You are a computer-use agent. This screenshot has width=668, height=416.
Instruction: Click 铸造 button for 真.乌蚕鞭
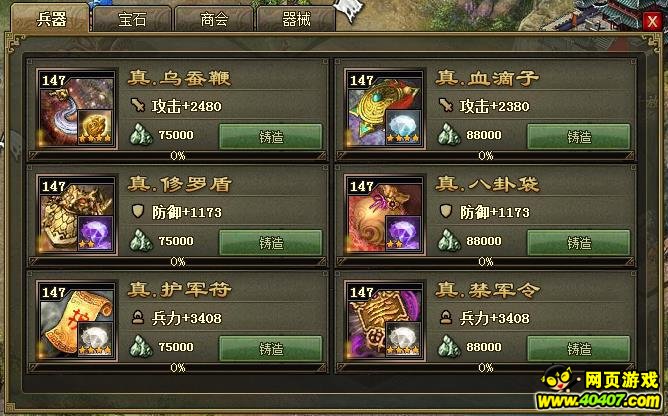click(271, 136)
